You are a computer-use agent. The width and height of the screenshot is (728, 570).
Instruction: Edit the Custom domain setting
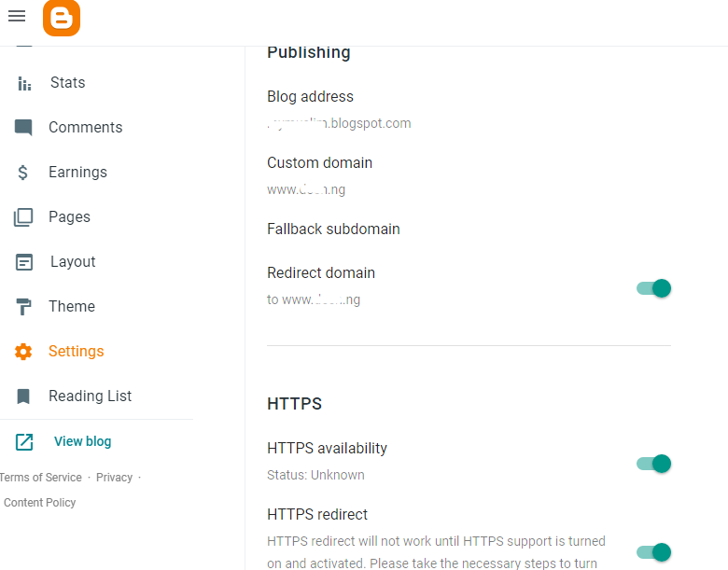[319, 163]
